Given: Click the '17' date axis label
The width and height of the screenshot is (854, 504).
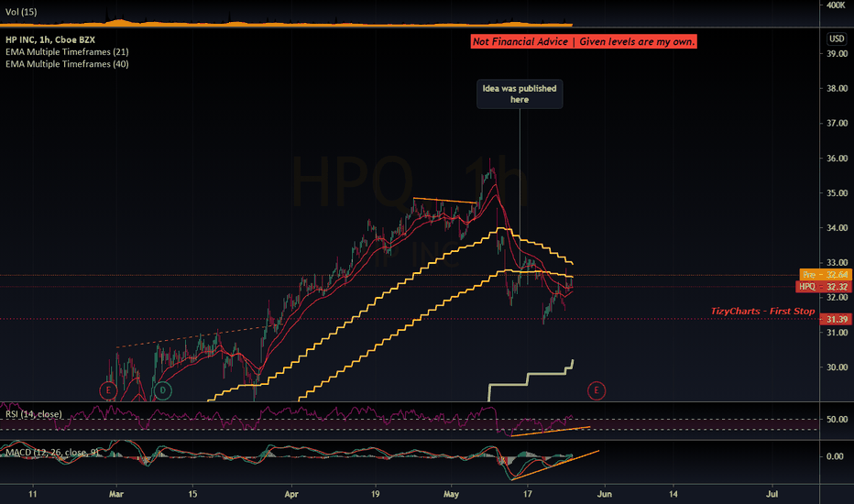Looking at the screenshot, I should click(527, 494).
